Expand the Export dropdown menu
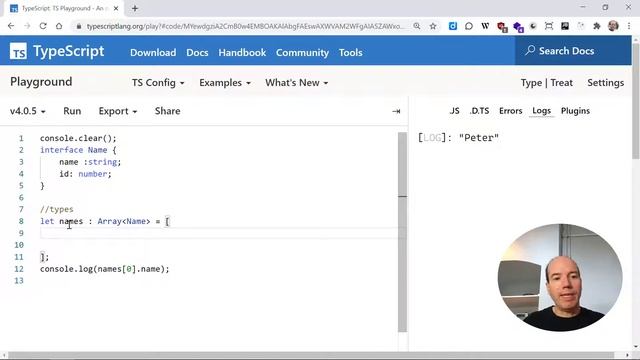 tap(118, 111)
